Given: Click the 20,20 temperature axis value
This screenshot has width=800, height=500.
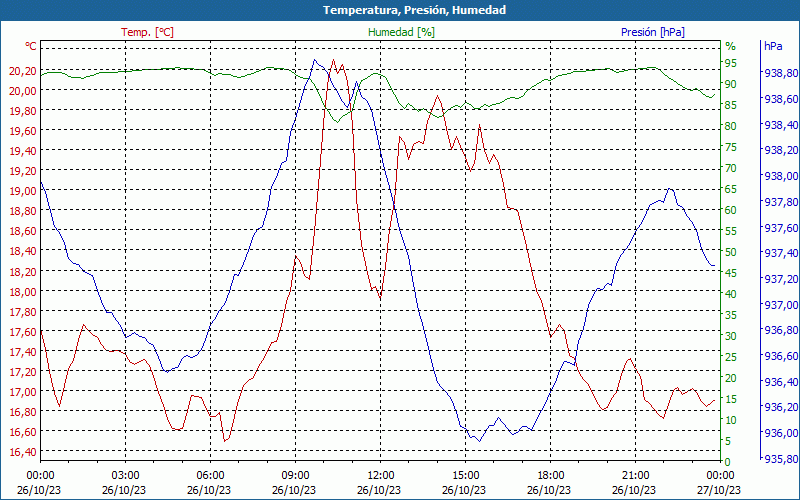Looking at the screenshot, I should (23, 70).
